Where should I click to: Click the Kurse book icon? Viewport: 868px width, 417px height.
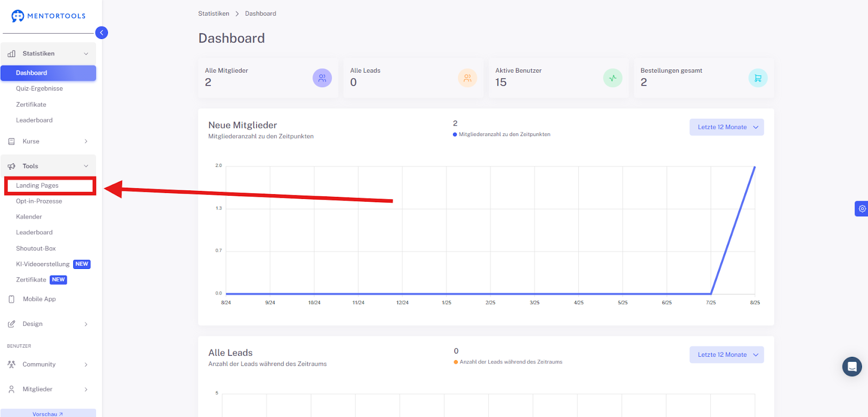pos(11,142)
